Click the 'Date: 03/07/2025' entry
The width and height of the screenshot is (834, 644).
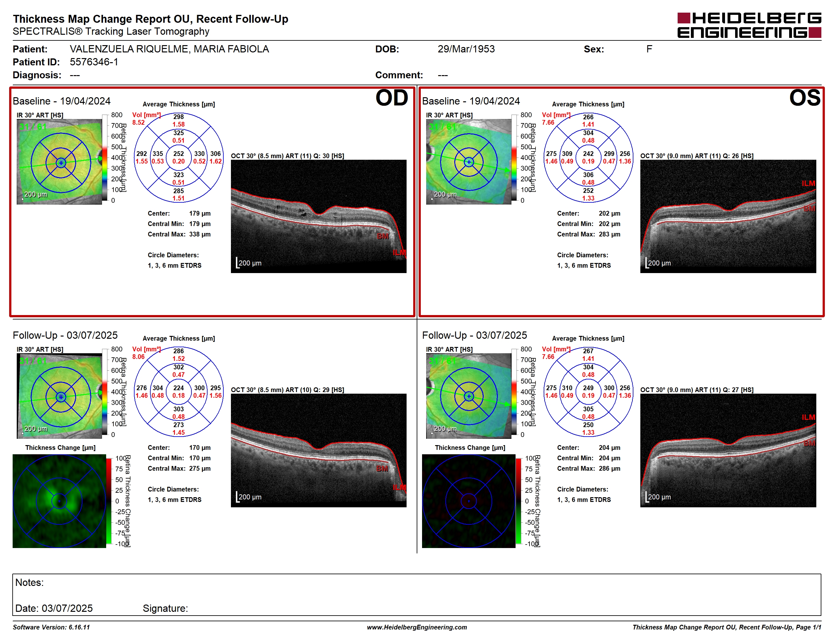[54, 608]
